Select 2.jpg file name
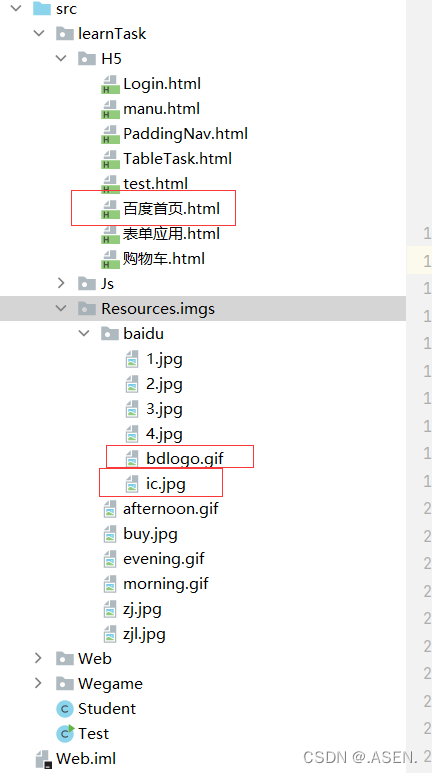 tap(164, 385)
